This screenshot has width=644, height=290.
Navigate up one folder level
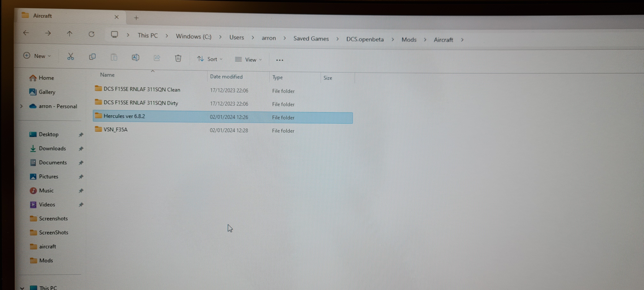point(69,34)
